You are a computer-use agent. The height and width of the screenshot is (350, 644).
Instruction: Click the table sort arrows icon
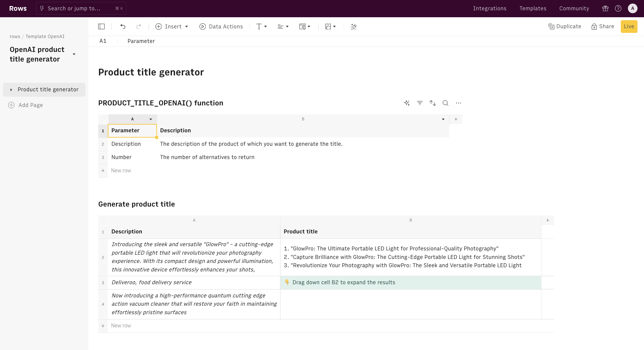point(432,103)
